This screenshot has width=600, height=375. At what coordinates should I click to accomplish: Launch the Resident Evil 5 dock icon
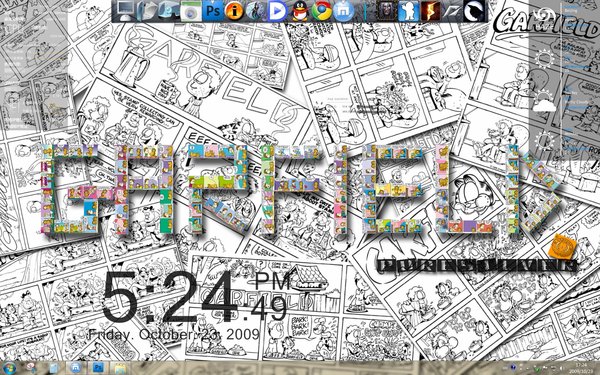point(430,11)
